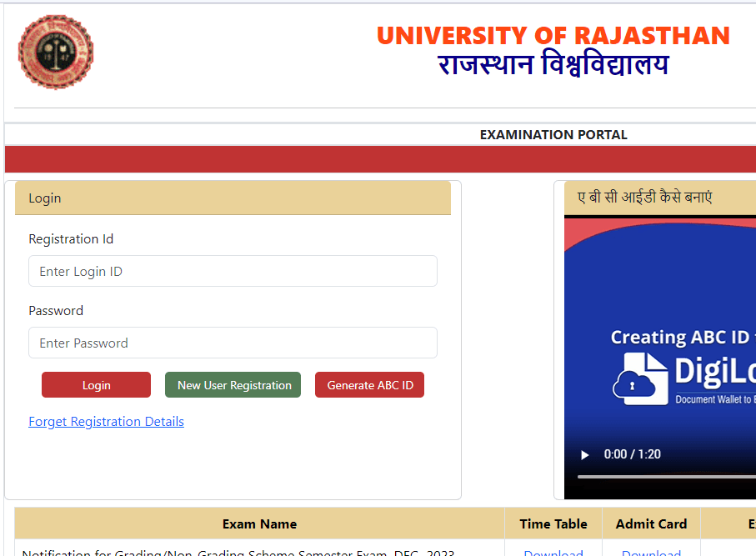756x556 pixels.
Task: Download the Time Table for Semester Exam
Action: pyautogui.click(x=553, y=553)
